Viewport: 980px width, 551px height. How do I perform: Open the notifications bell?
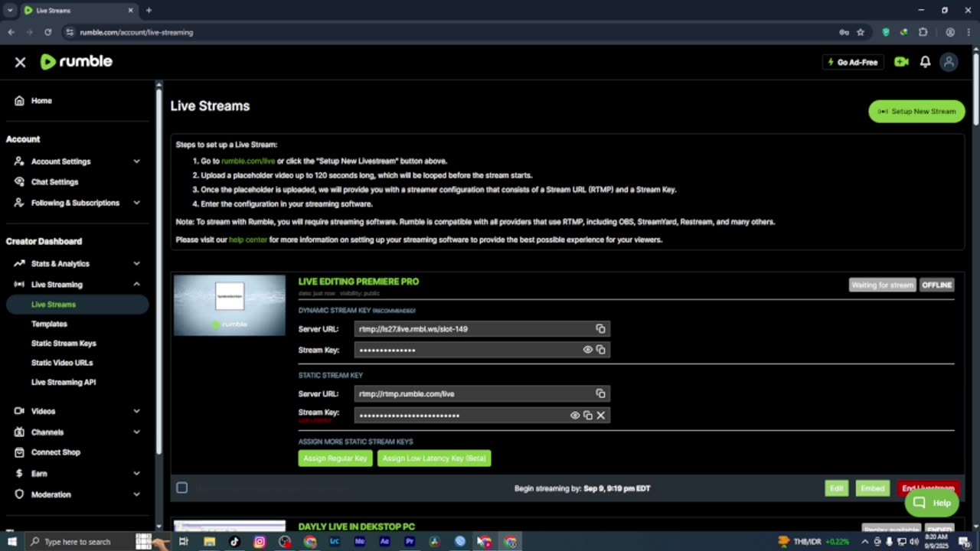(x=925, y=62)
